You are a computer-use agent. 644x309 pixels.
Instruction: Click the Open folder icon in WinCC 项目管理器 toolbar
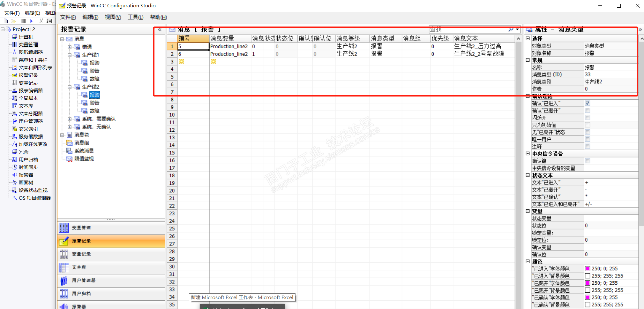pyautogui.click(x=13, y=21)
